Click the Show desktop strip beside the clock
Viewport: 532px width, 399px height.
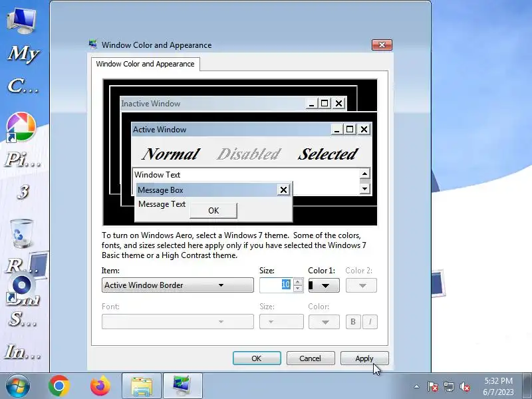[x=527, y=386]
